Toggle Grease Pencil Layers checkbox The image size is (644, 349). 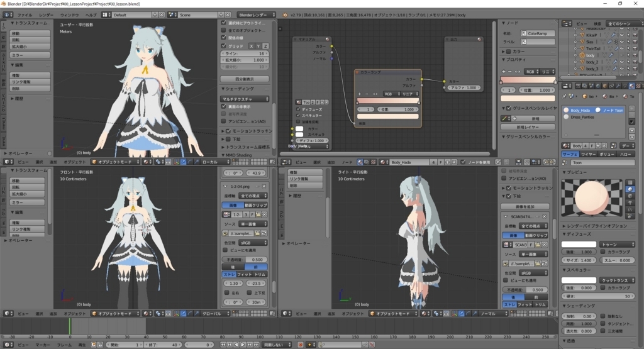[x=509, y=108]
